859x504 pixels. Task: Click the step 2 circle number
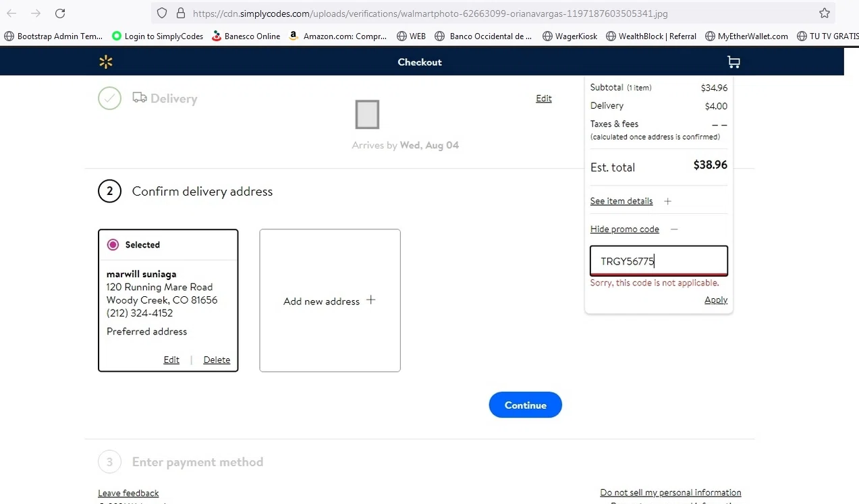[x=109, y=192]
